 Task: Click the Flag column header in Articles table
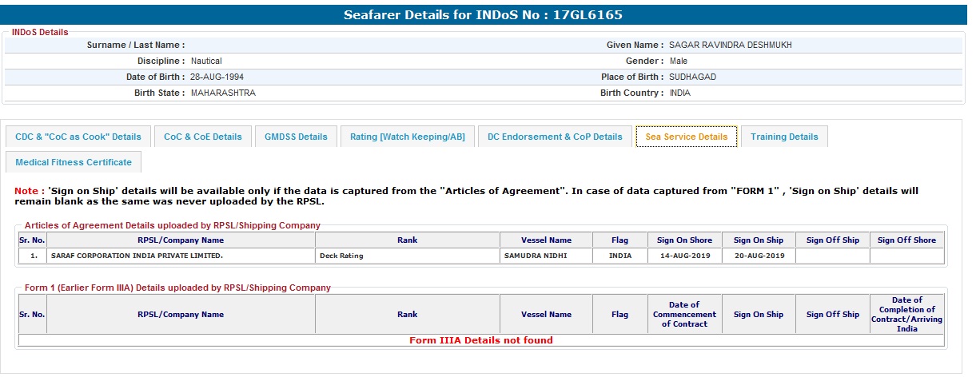[x=619, y=240]
